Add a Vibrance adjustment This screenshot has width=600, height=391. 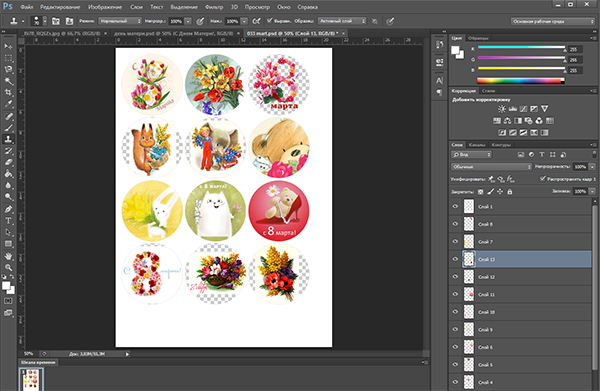(545, 109)
